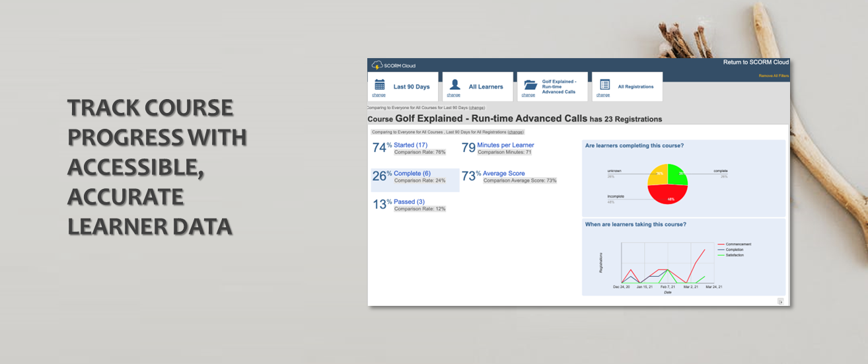
Task: Click the large 13% passed figure
Action: tap(382, 204)
